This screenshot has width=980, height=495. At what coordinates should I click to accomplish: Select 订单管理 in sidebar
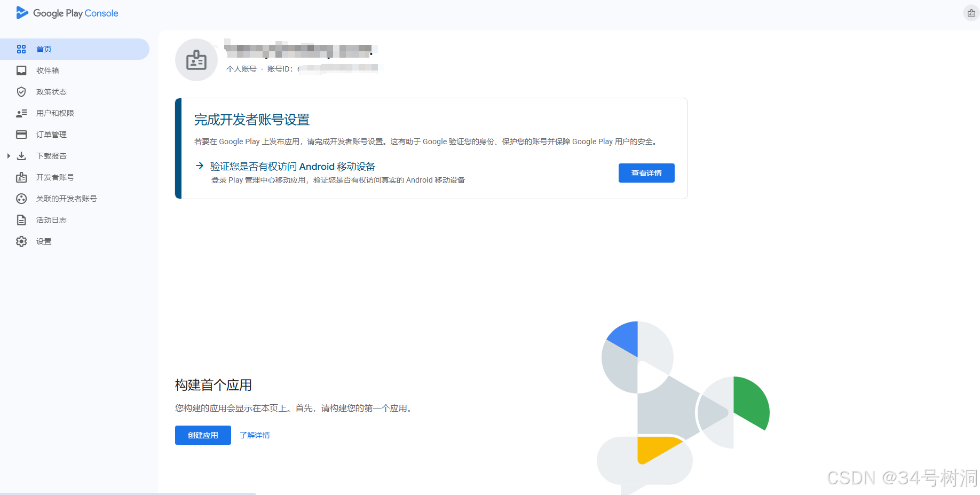pos(75,135)
